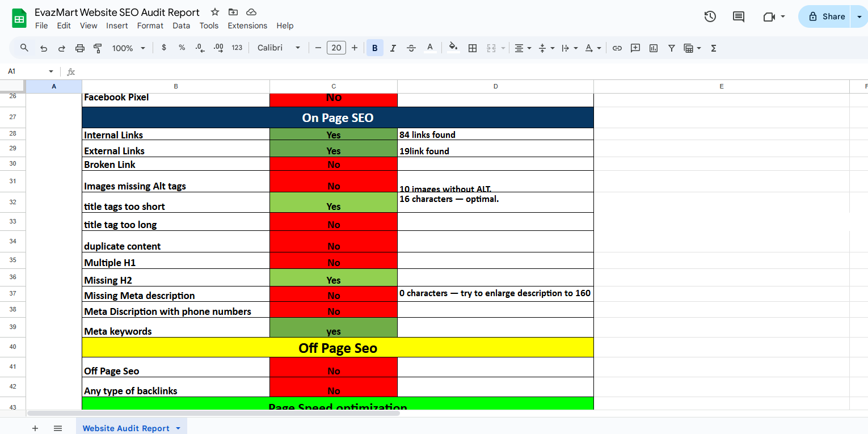
Task: Switch to the Website Audit Report tab
Action: tap(126, 428)
